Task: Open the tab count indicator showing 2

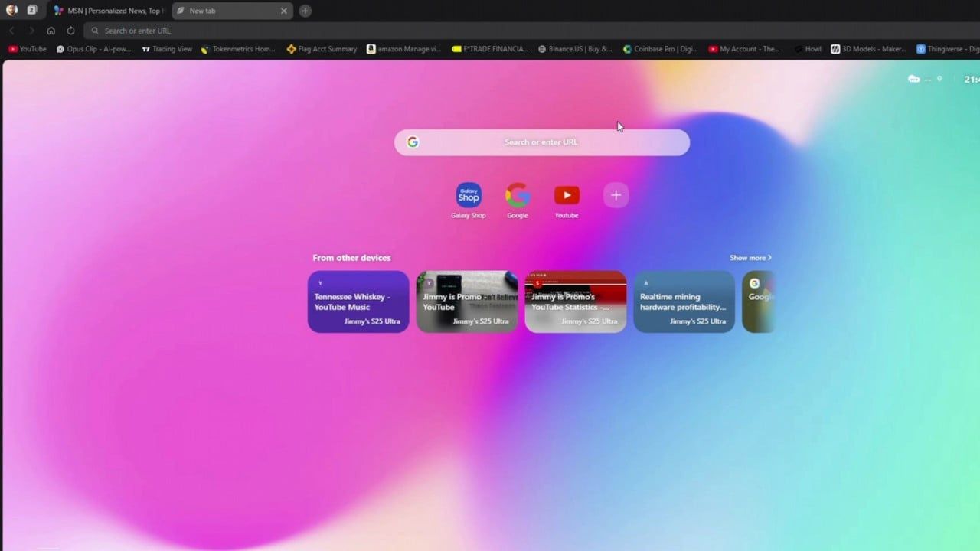Action: (32, 10)
